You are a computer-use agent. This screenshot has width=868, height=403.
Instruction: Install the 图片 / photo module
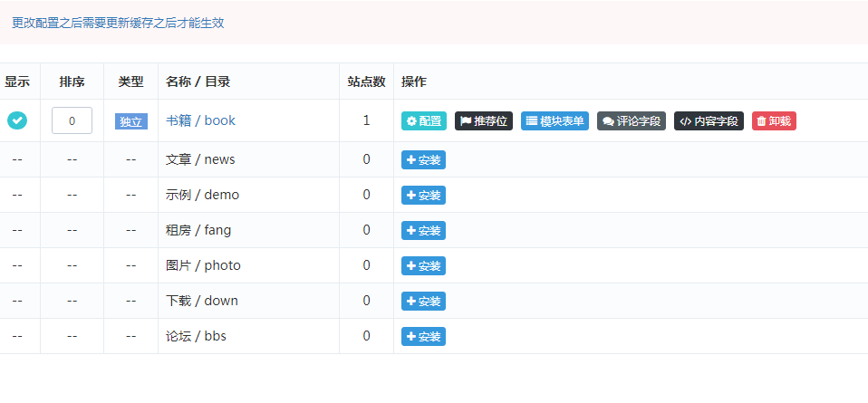pyautogui.click(x=423, y=266)
